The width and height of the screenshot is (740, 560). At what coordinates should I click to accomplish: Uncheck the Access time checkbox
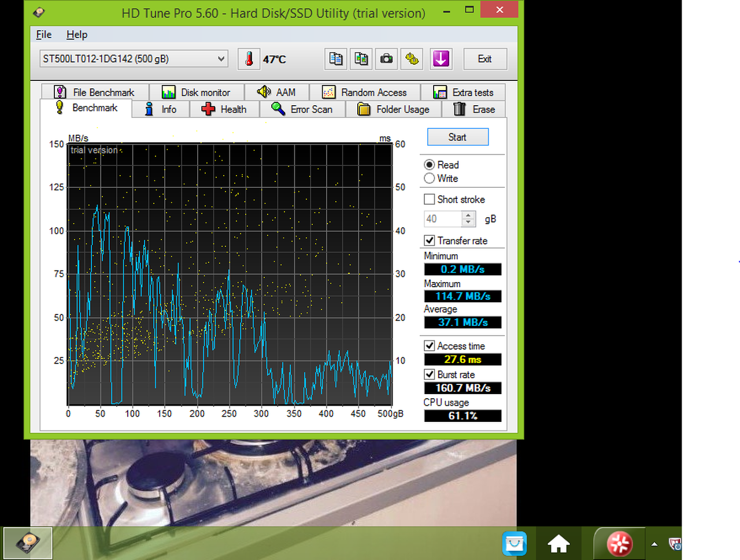[430, 346]
